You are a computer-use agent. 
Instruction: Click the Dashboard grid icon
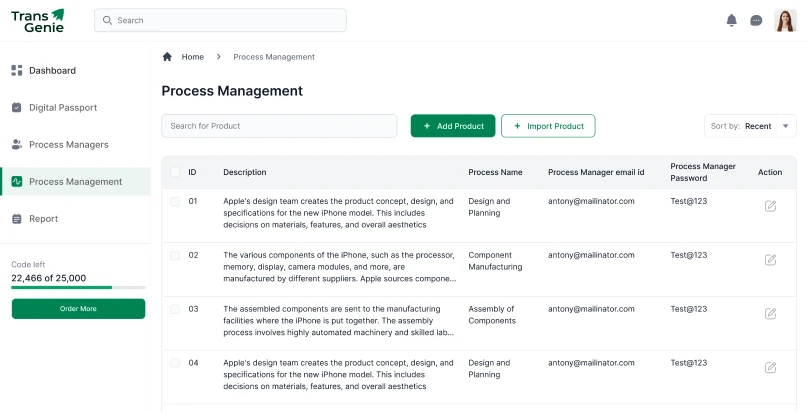click(17, 71)
